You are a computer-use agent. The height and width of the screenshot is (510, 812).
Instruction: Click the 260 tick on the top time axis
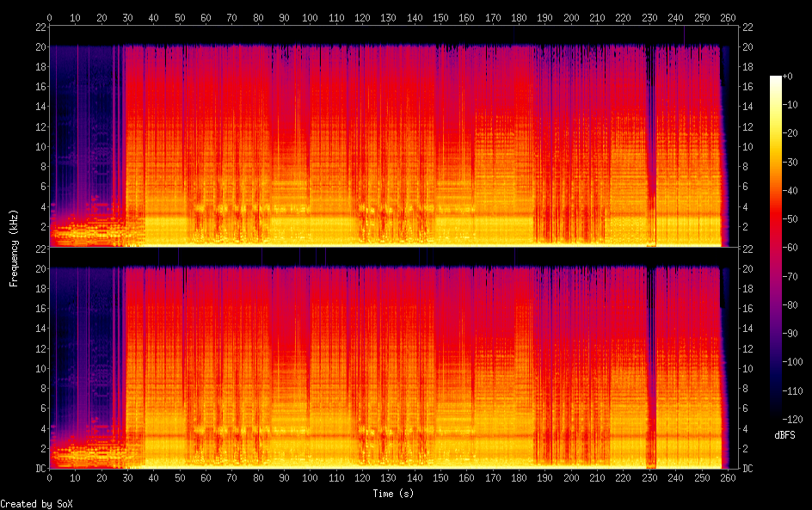pyautogui.click(x=727, y=17)
